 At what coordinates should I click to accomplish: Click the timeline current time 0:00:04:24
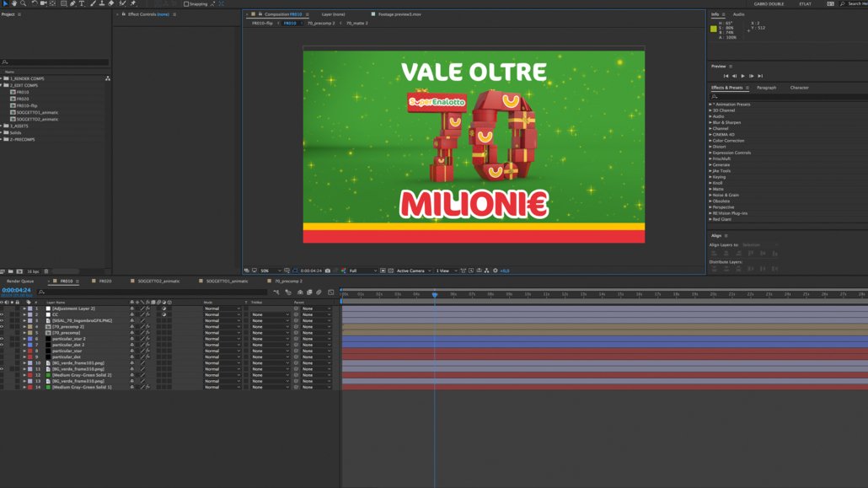point(16,290)
